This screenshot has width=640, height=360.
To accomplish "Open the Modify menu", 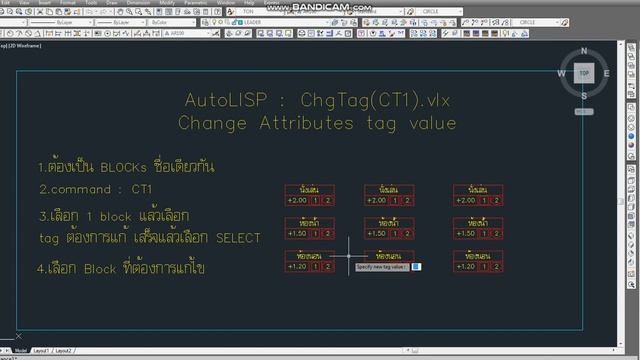I will click(x=167, y=2).
